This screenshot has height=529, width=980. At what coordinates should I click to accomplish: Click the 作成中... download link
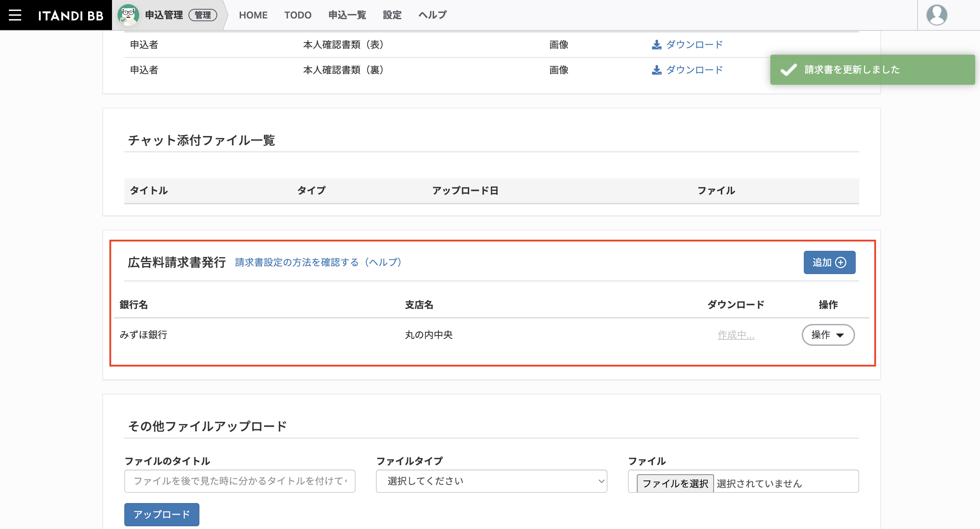click(736, 335)
